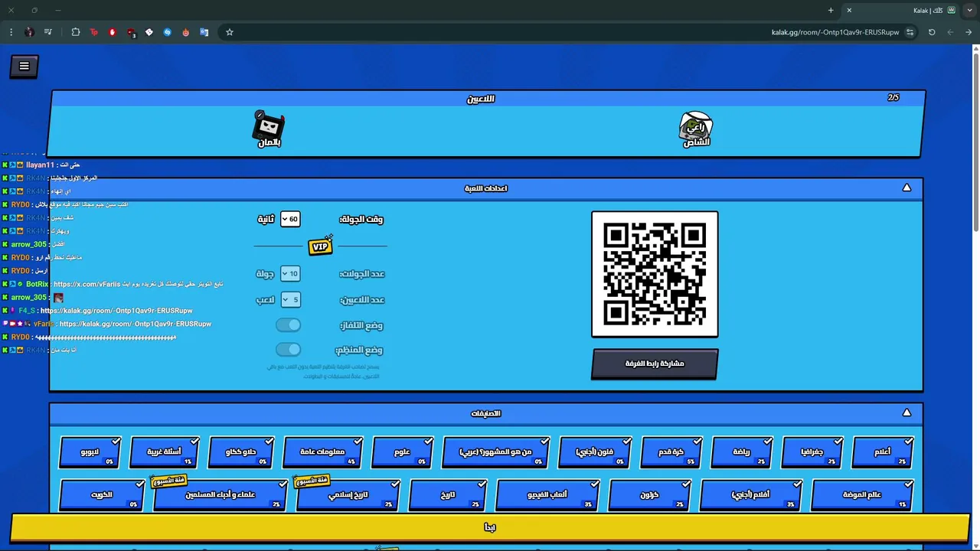The height and width of the screenshot is (551, 980).
Task: Uncheck the كرتون category
Action: tap(649, 495)
